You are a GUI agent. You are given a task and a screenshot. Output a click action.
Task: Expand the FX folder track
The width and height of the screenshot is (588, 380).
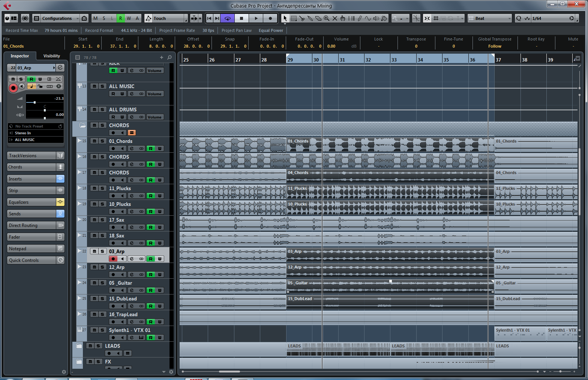point(79,362)
